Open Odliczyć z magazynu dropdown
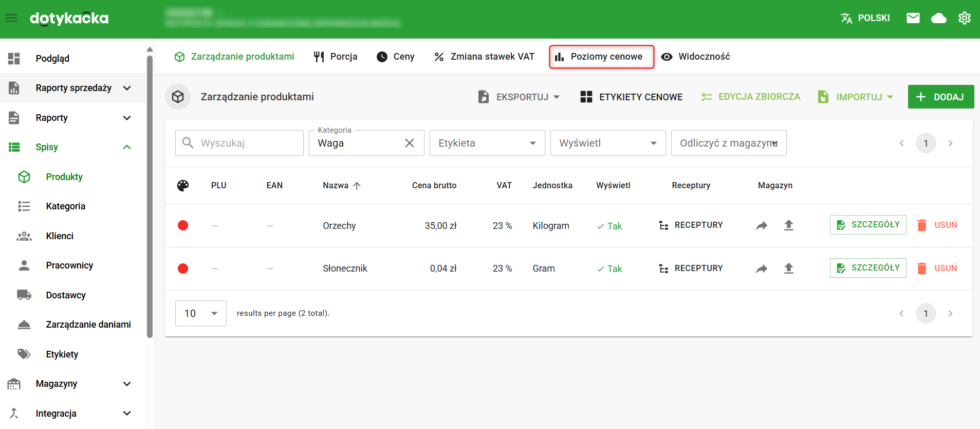This screenshot has height=429, width=980. (x=729, y=143)
